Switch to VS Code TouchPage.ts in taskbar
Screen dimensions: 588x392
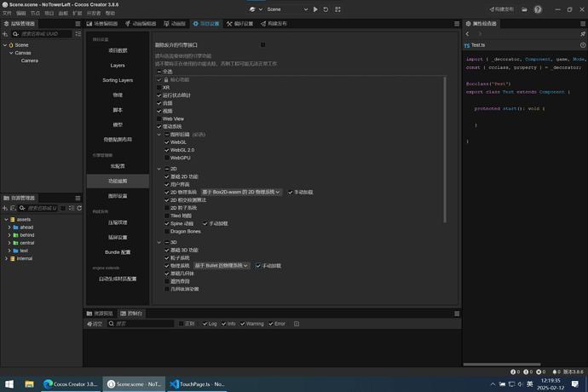197,384
